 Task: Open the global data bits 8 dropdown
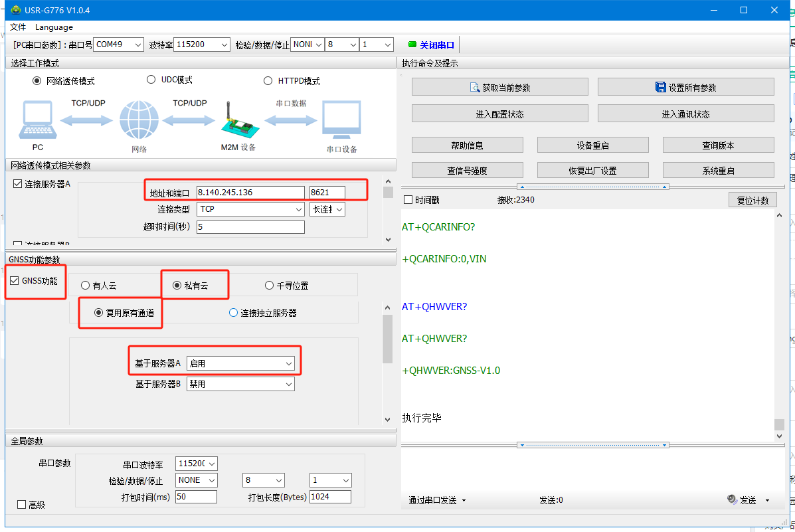point(264,480)
